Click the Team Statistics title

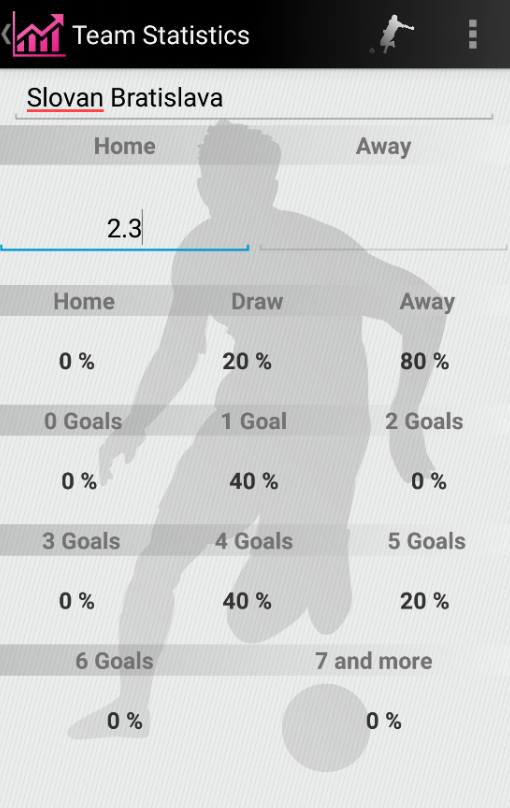(161, 35)
